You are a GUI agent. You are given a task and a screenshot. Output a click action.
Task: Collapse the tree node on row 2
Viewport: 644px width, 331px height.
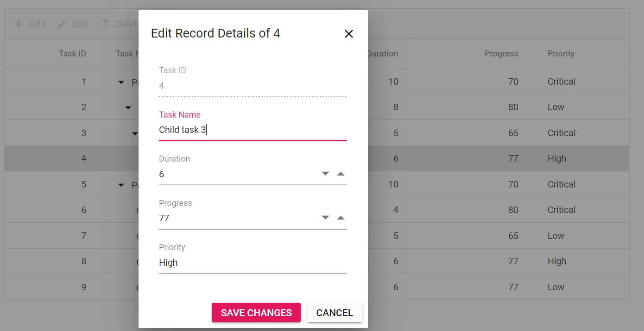[128, 107]
